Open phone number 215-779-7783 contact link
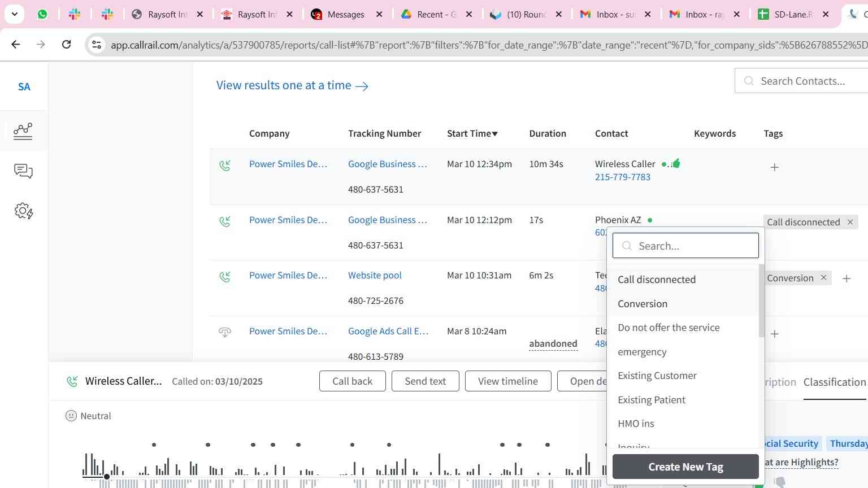 point(623,177)
